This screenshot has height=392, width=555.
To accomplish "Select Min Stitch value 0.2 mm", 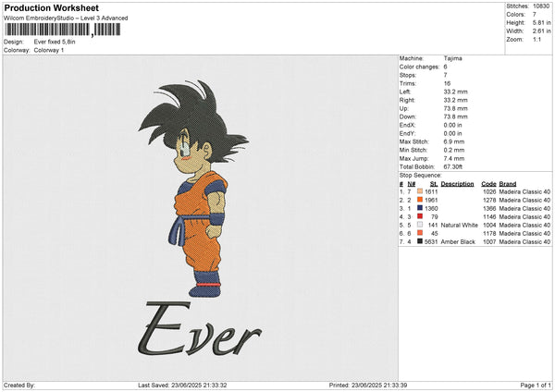I will (x=454, y=150).
